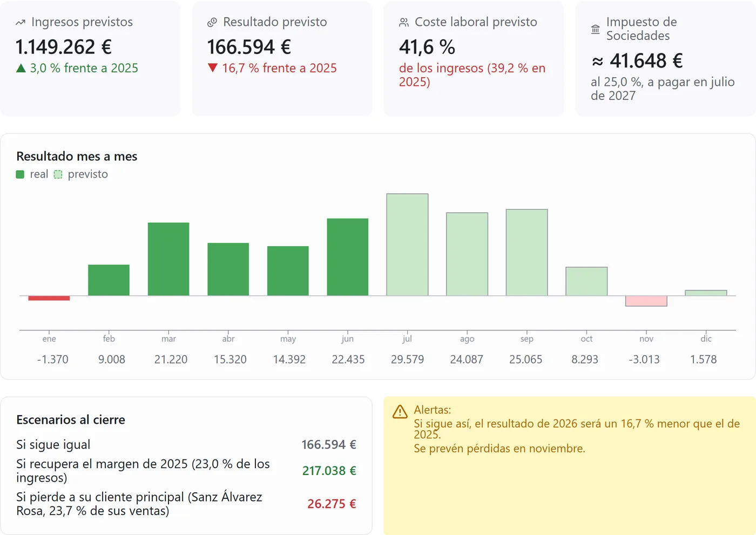Image resolution: width=756 pixels, height=535 pixels.
Task: Click the bank icon beside Impuesto de Sociedades
Action: (x=596, y=29)
